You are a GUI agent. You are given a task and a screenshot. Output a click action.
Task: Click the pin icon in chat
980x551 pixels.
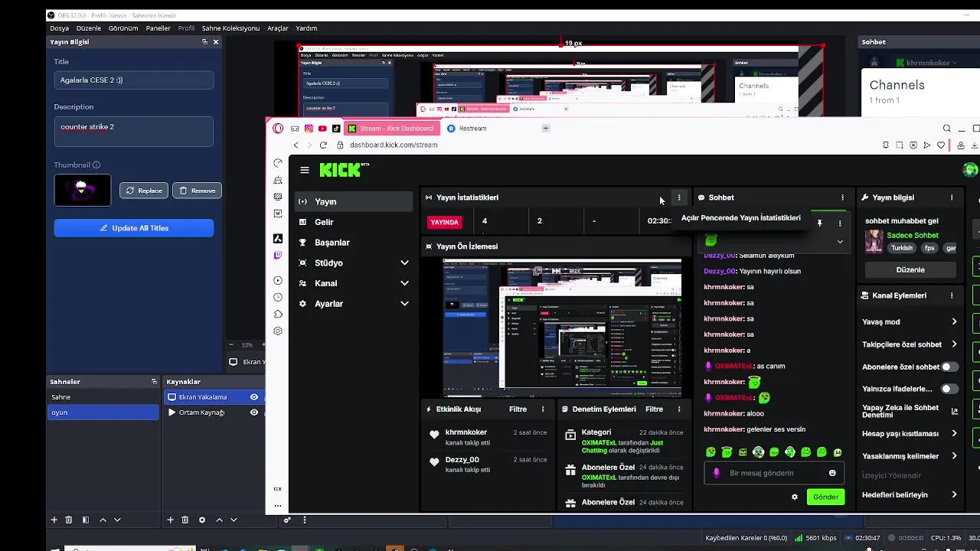[819, 223]
